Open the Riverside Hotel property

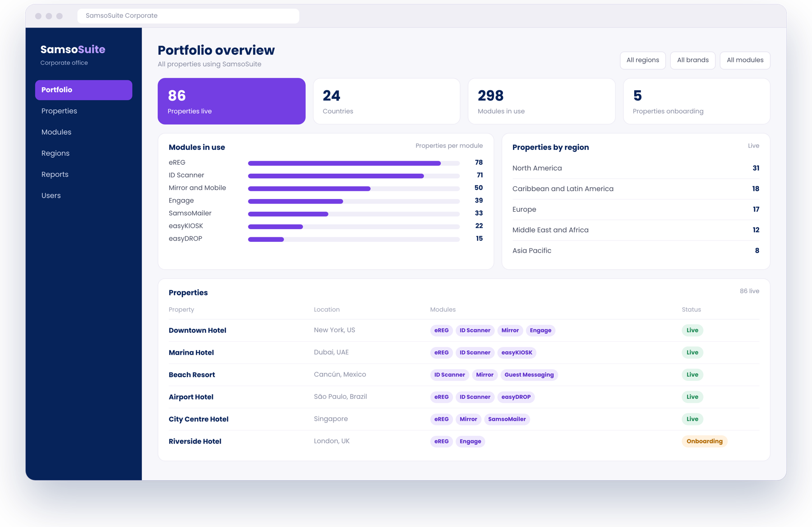[x=195, y=441]
